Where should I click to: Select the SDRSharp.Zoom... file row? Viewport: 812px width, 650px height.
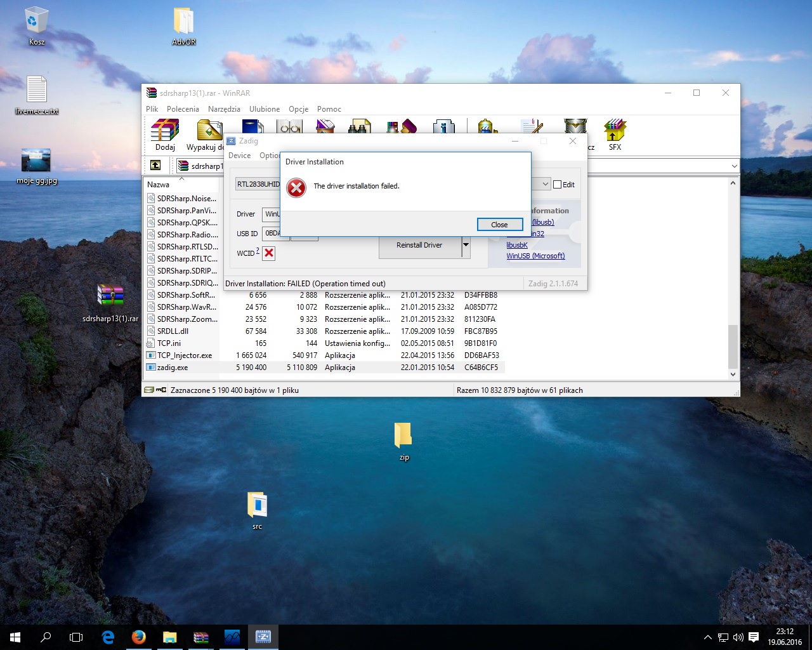(x=325, y=319)
